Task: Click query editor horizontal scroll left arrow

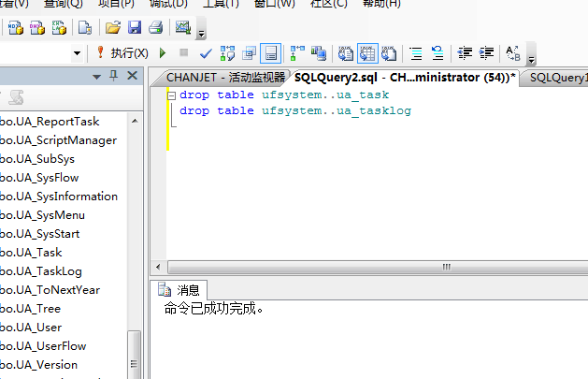Action: [x=158, y=268]
